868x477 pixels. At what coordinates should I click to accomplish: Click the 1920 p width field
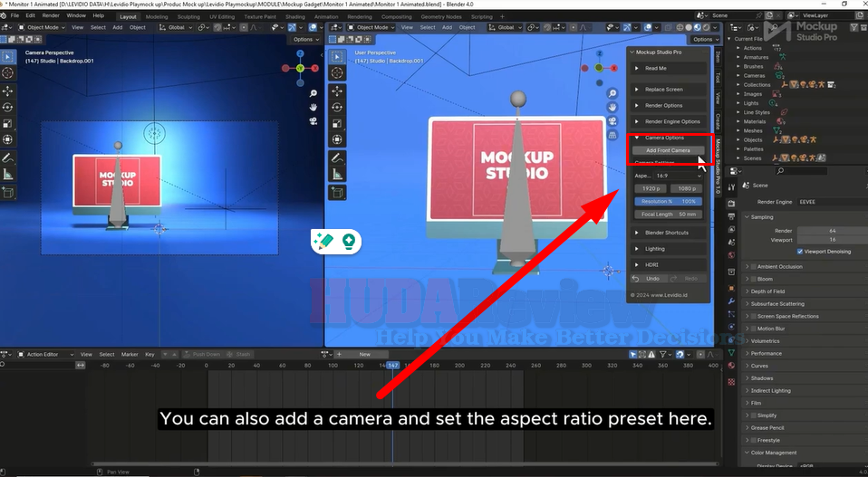click(651, 188)
